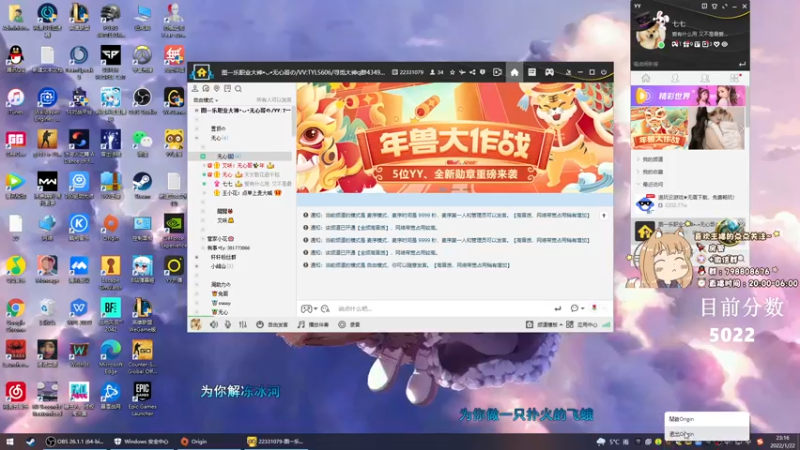This screenshot has width=800, height=450.
Task: Open the iTunes desktop icon
Action: (15, 102)
